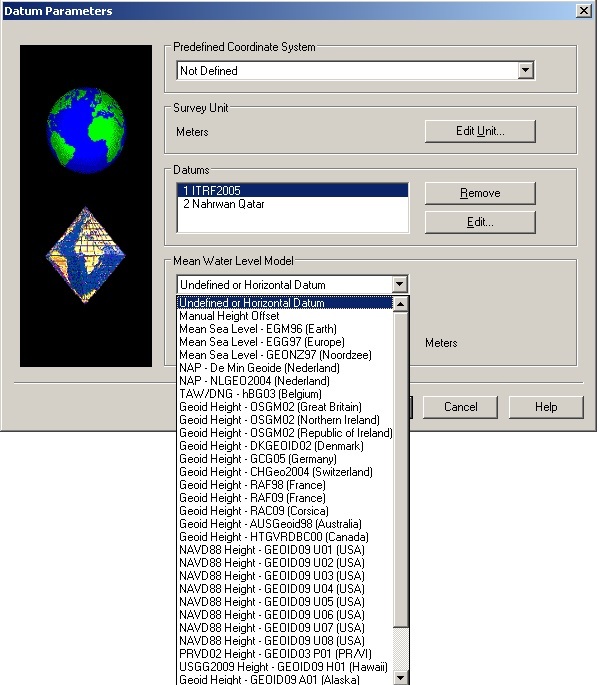The width and height of the screenshot is (599, 685).
Task: Click the Edit Unit button
Action: [480, 131]
